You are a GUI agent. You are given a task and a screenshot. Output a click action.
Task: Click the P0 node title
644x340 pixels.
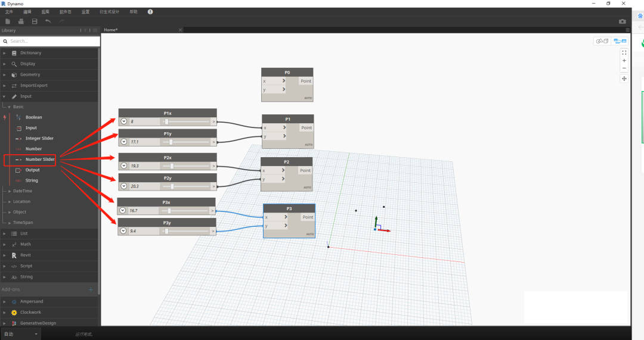click(287, 73)
